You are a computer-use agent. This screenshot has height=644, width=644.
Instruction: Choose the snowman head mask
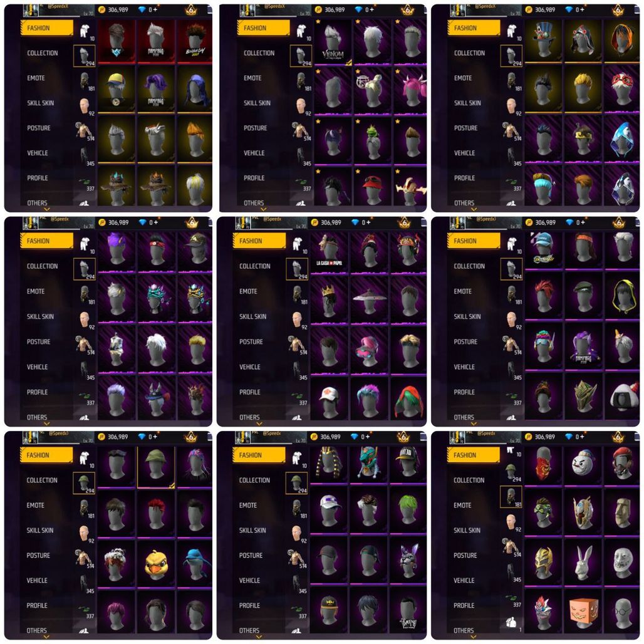583,462
